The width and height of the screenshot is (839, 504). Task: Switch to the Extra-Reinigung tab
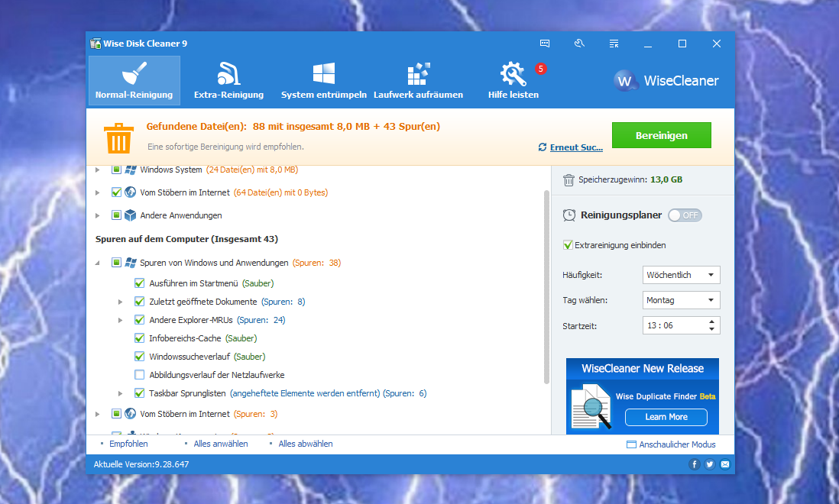click(229, 80)
